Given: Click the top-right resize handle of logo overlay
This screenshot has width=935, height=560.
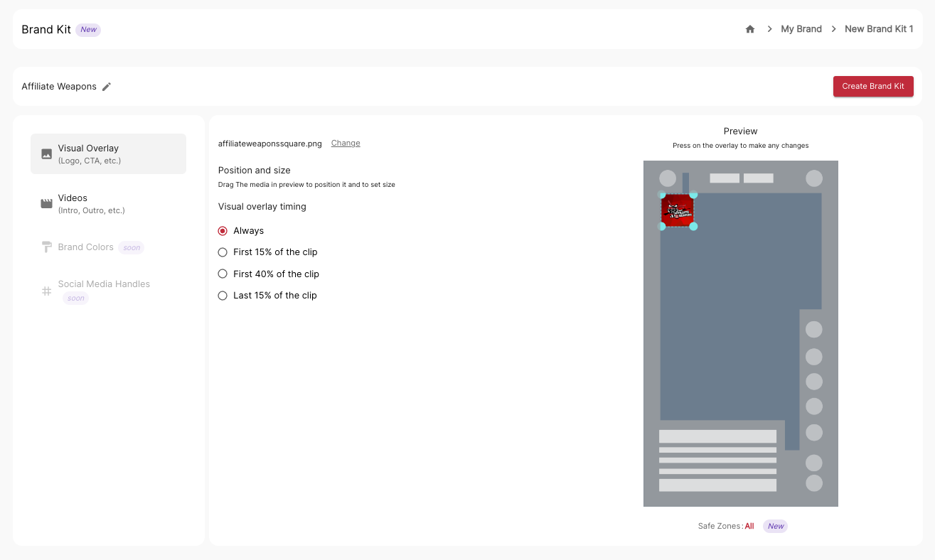Looking at the screenshot, I should tap(693, 195).
